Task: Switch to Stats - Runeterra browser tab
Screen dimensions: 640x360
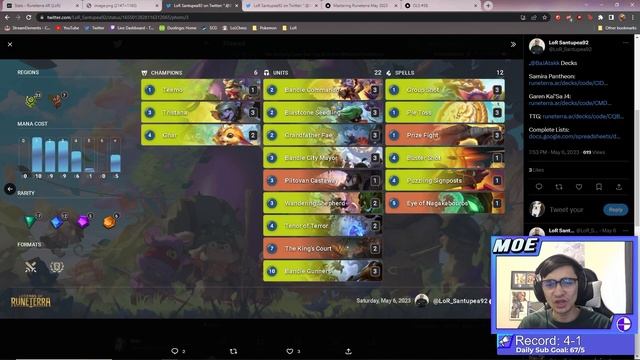Action: coord(41,6)
